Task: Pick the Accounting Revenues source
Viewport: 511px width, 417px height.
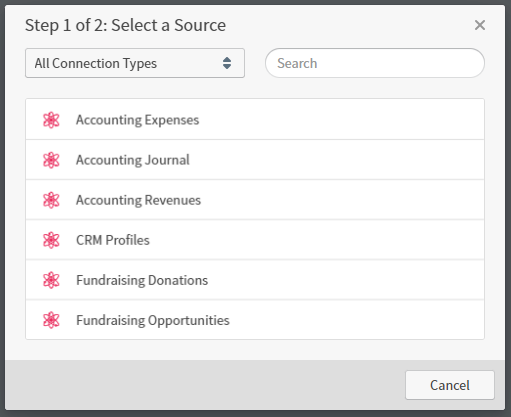Action: pyautogui.click(x=255, y=200)
